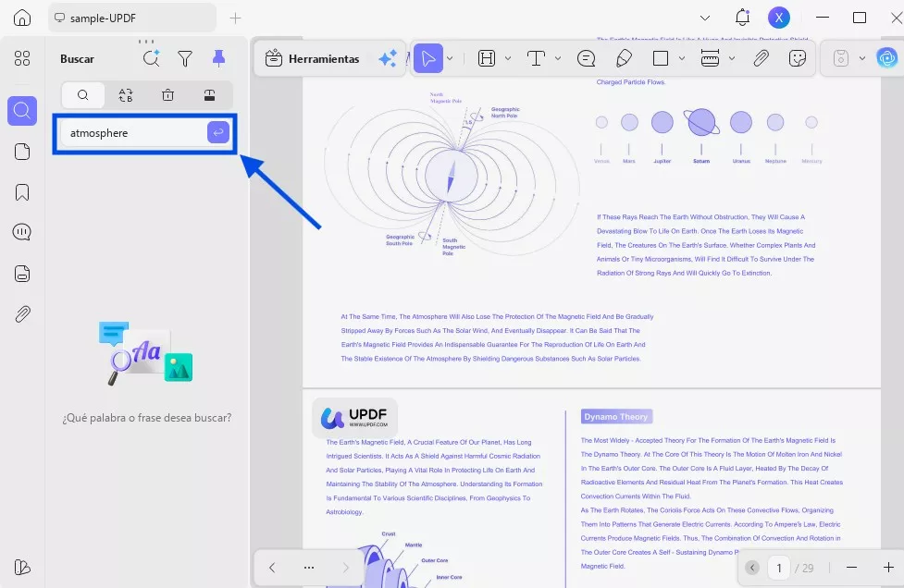Screen dimensions: 904x588
Task: Select the measure ruler tool
Action: point(710,58)
